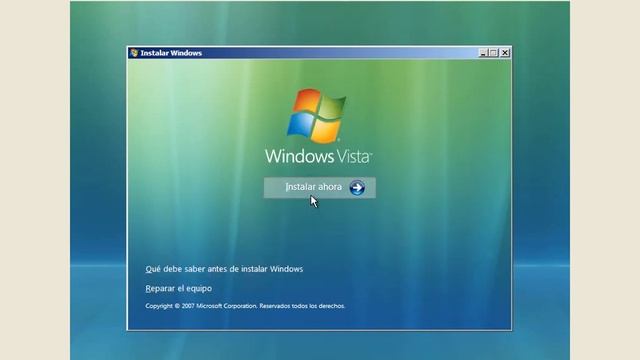
Task: Click the Windows Vista wordmark text
Action: (318, 156)
